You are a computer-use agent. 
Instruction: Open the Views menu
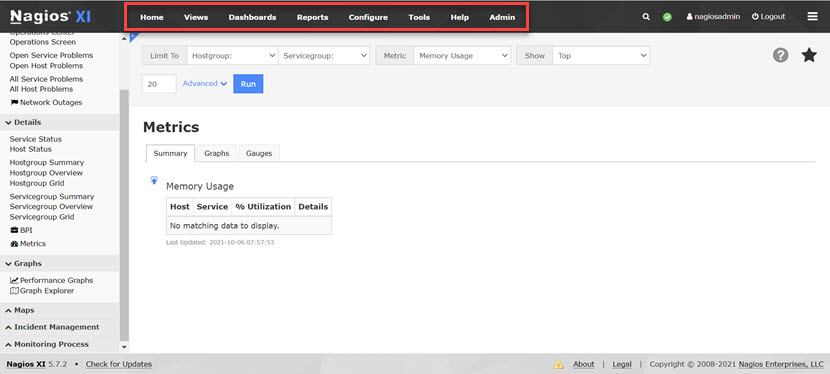196,17
